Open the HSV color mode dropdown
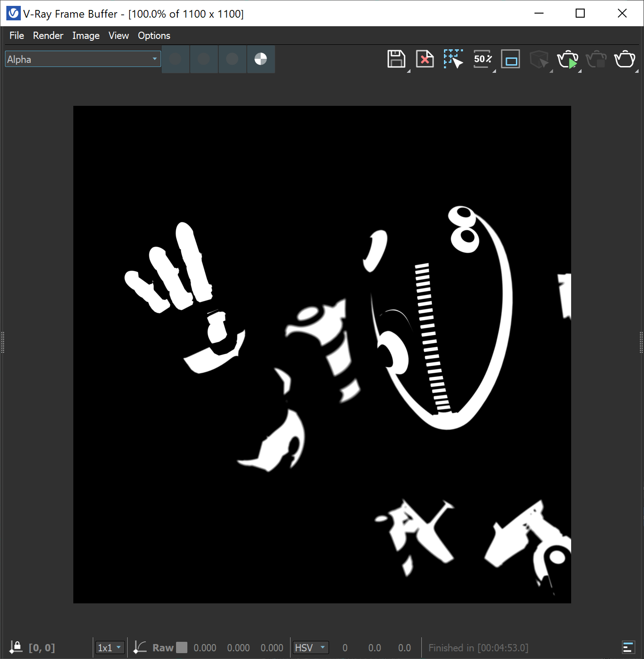644x659 pixels. click(310, 648)
